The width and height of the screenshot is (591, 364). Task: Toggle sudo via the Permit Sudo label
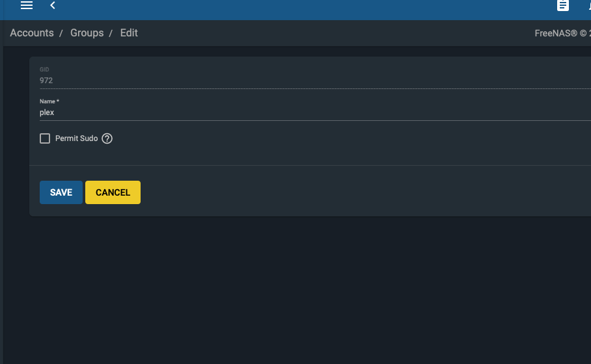tap(77, 138)
